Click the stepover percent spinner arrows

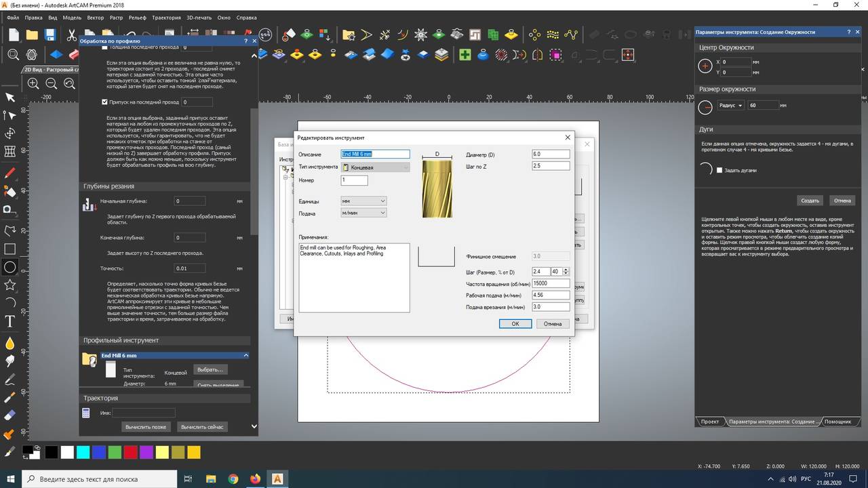tap(566, 271)
